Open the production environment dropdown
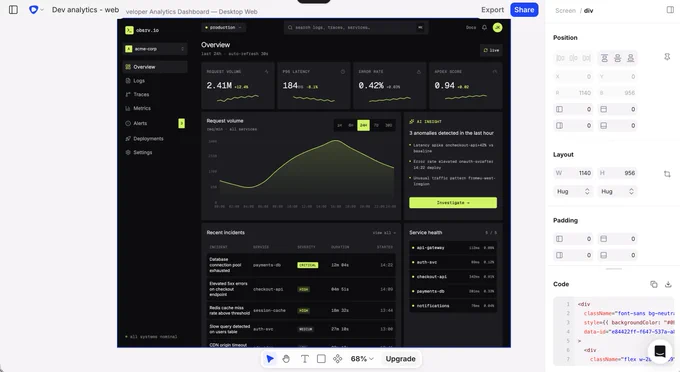This screenshot has width=680, height=372. coord(223,28)
